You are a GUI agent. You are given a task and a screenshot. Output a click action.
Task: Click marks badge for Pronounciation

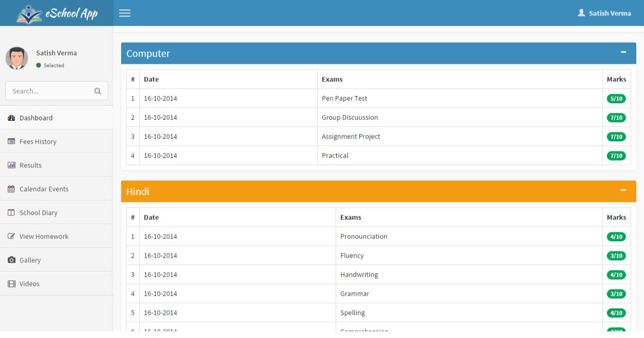(616, 236)
